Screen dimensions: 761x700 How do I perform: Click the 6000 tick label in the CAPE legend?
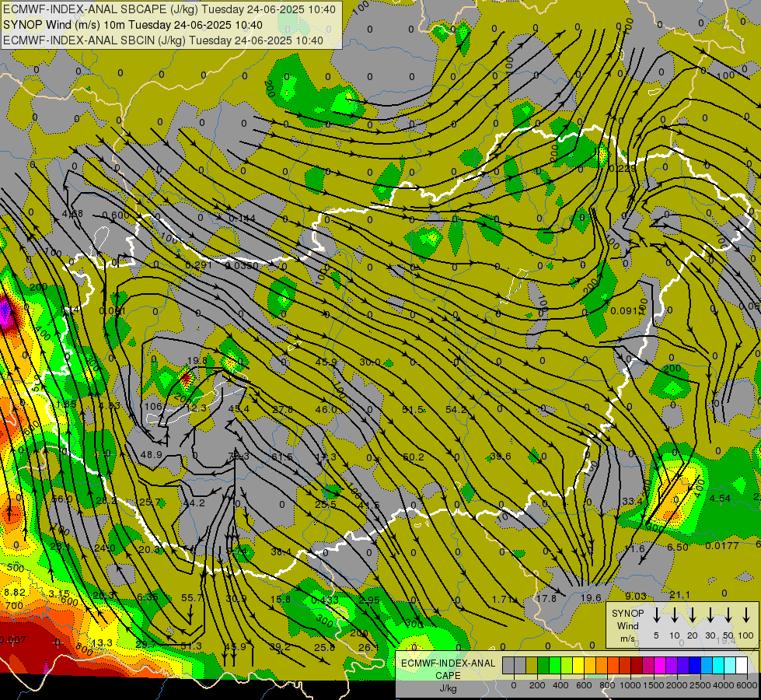[x=747, y=685]
